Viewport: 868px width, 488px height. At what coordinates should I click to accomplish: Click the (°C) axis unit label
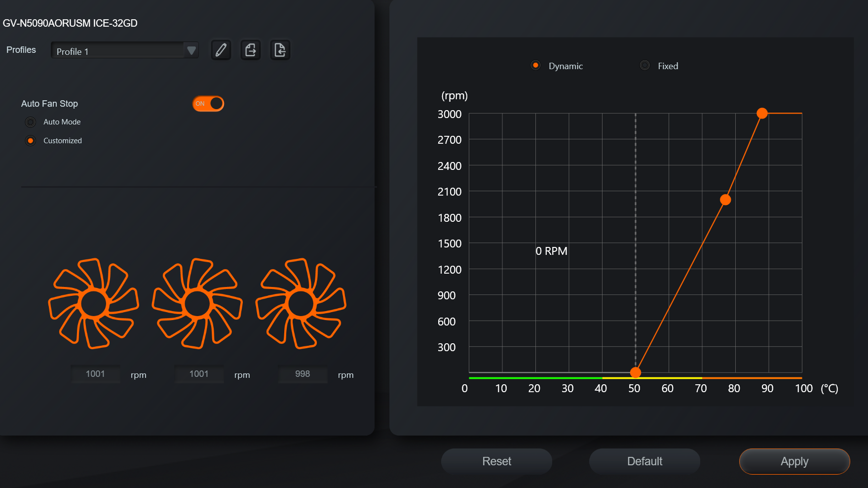click(830, 388)
